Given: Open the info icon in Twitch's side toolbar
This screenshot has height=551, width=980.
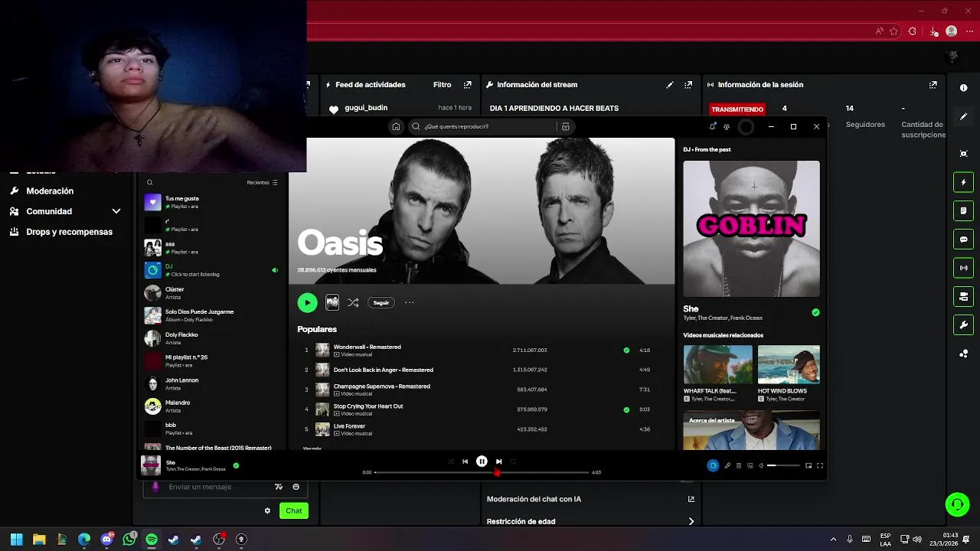Looking at the screenshot, I should coord(963,88).
